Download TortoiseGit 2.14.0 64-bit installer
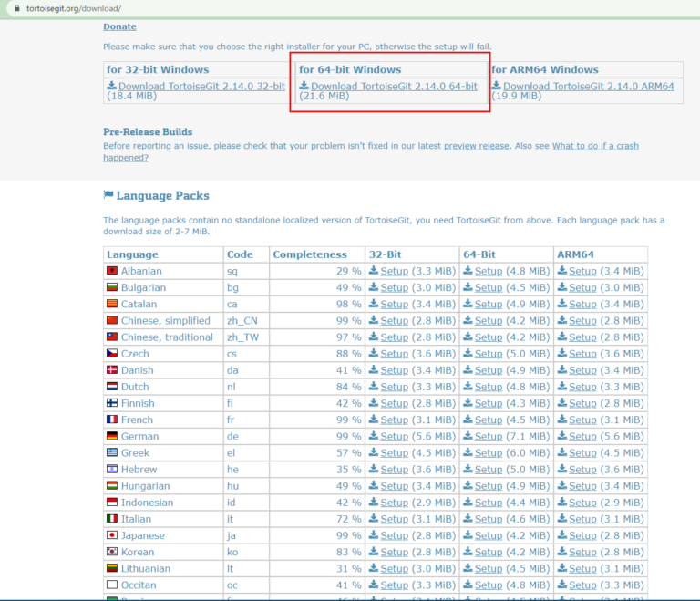The width and height of the screenshot is (700, 601). click(394, 87)
